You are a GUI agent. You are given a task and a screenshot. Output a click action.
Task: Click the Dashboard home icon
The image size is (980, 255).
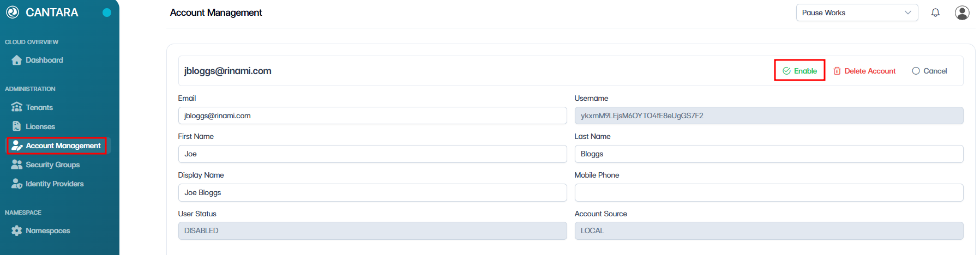tap(17, 60)
